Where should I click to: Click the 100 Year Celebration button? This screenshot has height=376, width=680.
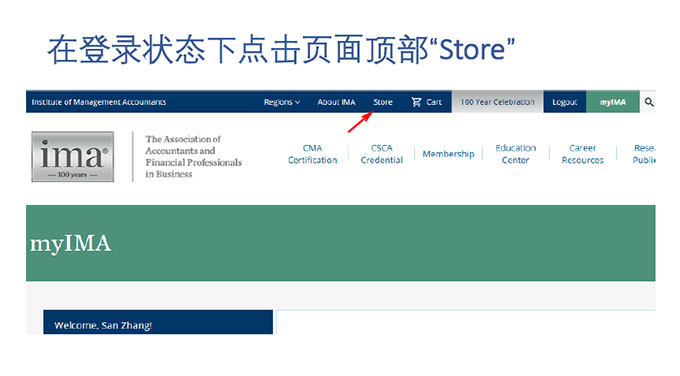(x=497, y=102)
